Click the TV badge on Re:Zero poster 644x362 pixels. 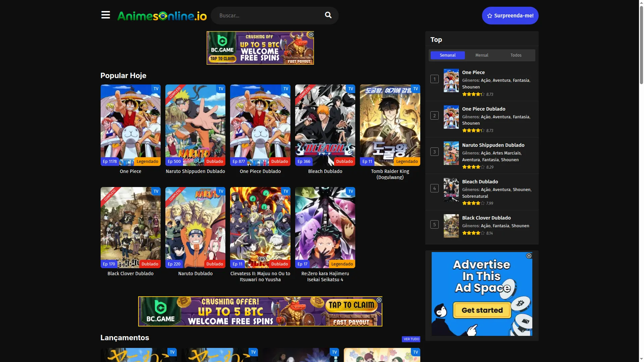pos(351,191)
